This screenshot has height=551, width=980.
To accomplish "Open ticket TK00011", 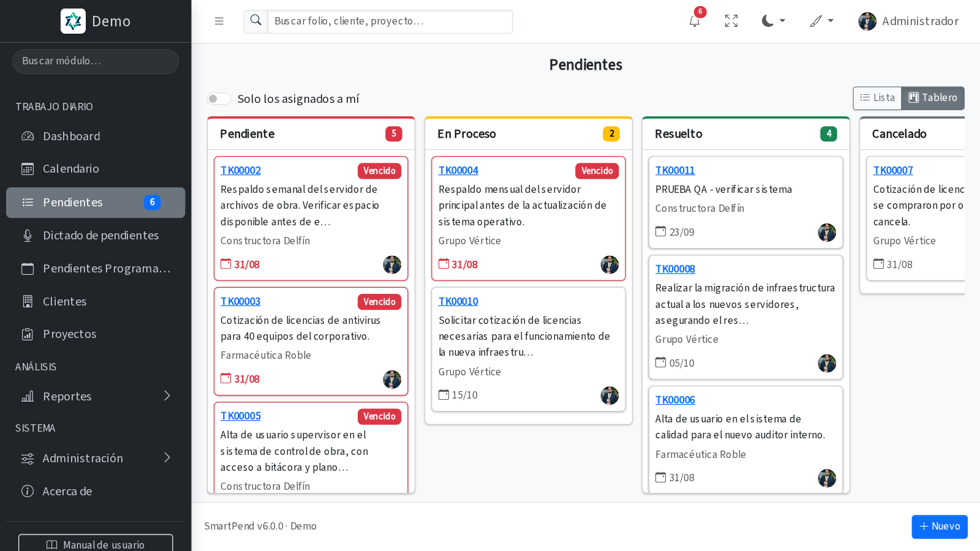I will click(675, 170).
